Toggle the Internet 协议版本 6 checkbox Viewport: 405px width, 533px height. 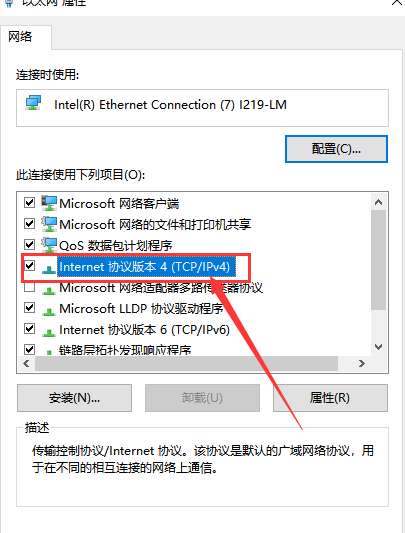pos(30,329)
